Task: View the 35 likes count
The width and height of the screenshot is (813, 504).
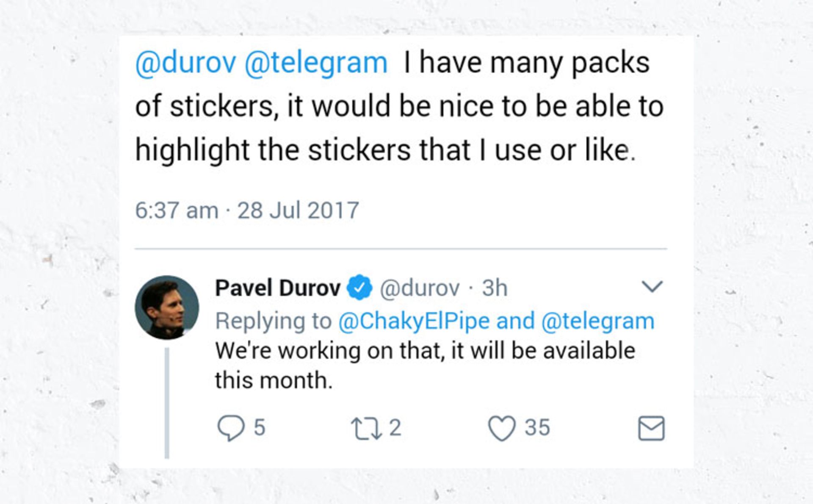Action: pos(537,427)
